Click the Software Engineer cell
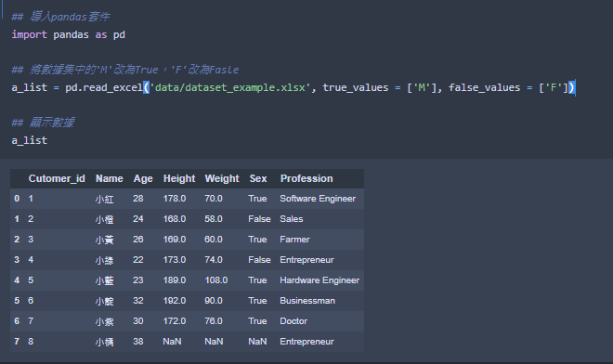Screen dimensions: 613x364 coord(318,199)
